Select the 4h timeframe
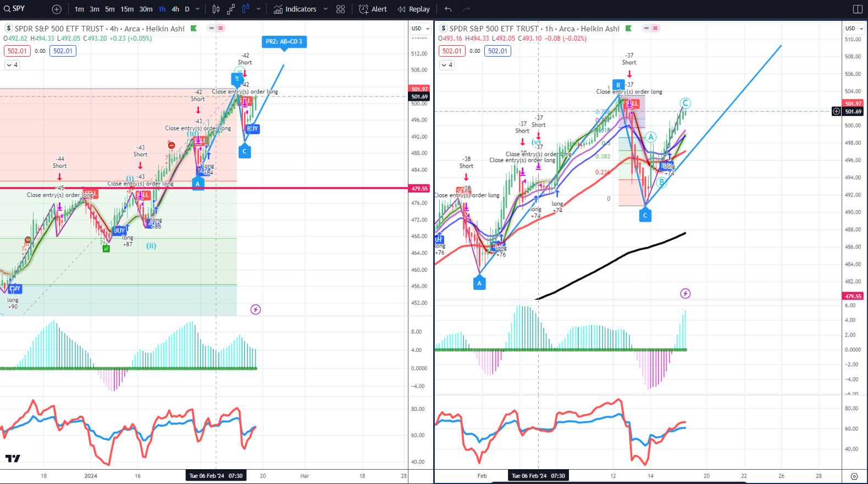 click(x=175, y=9)
